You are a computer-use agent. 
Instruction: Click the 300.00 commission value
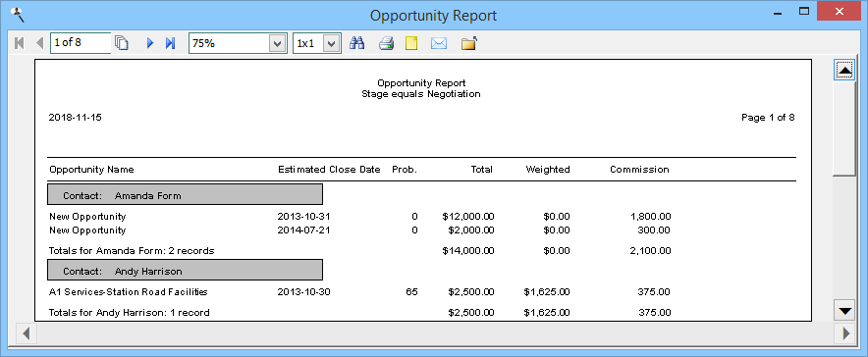[x=655, y=230]
